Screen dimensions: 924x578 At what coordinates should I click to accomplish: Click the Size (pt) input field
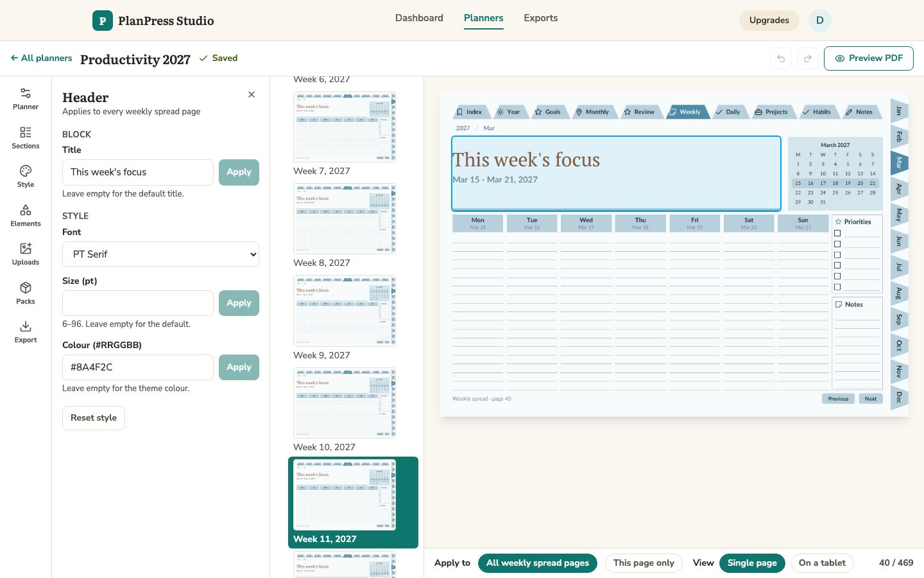coord(138,303)
